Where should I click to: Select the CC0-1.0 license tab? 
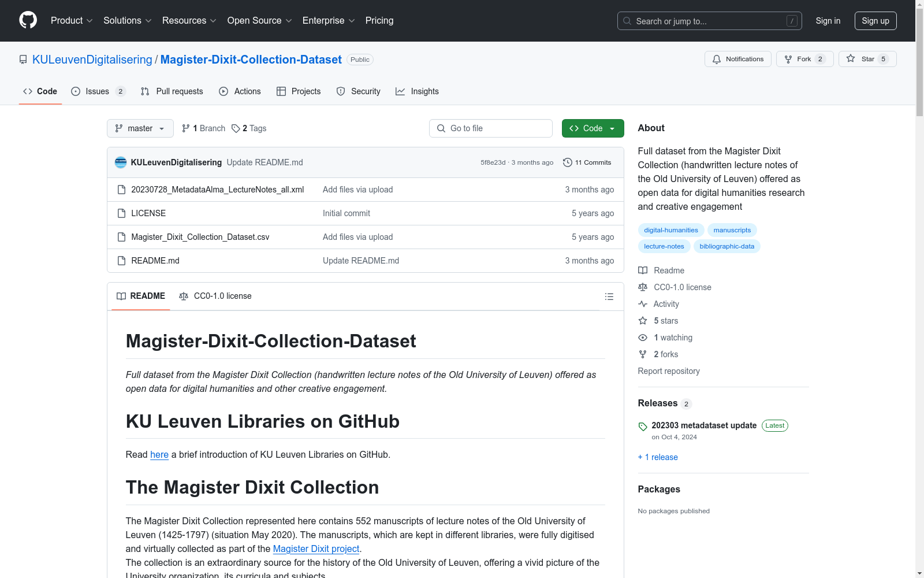215,296
